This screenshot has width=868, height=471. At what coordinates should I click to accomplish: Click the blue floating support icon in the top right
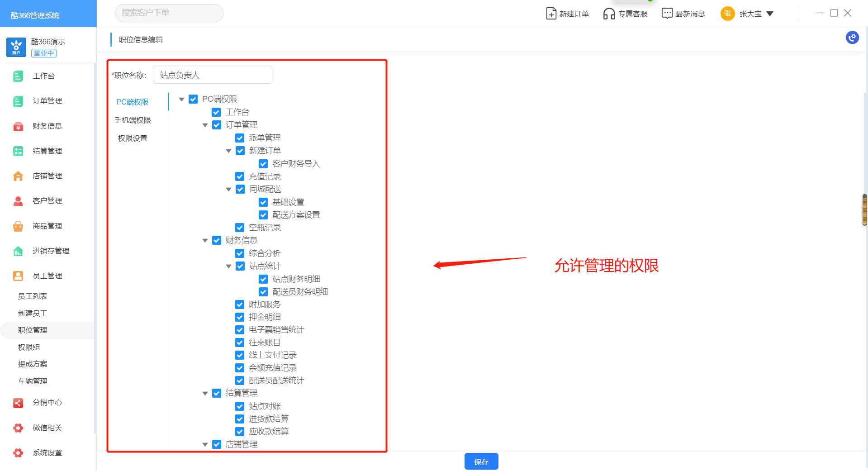tap(852, 38)
